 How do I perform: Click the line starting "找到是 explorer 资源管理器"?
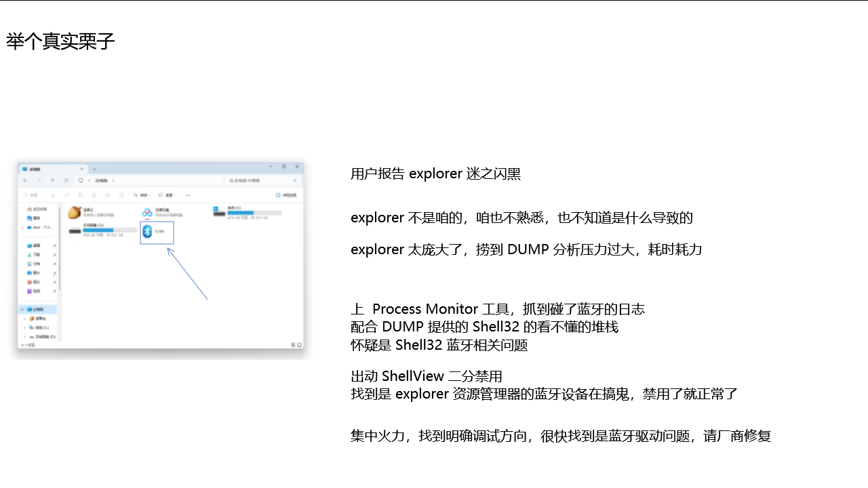544,393
